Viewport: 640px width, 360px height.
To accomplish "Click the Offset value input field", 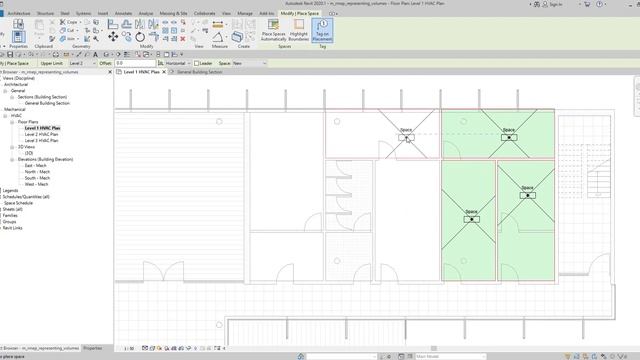I will point(135,63).
